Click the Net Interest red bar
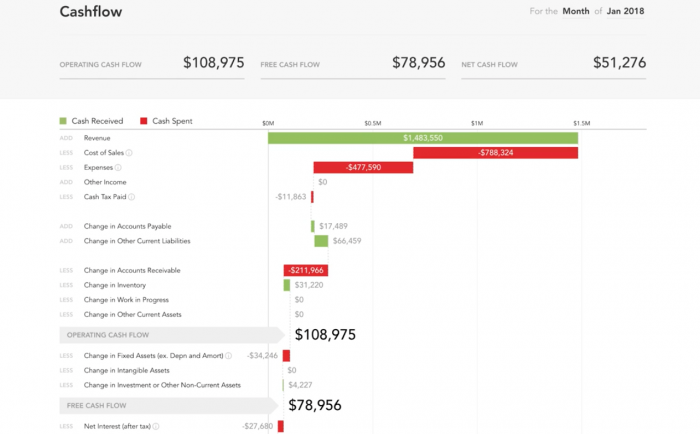The width and height of the screenshot is (700, 434). 280,426
